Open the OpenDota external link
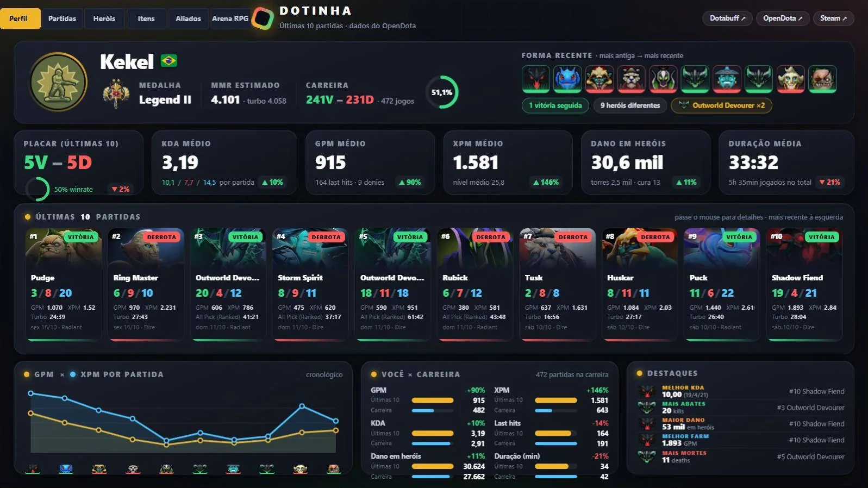 coord(783,18)
